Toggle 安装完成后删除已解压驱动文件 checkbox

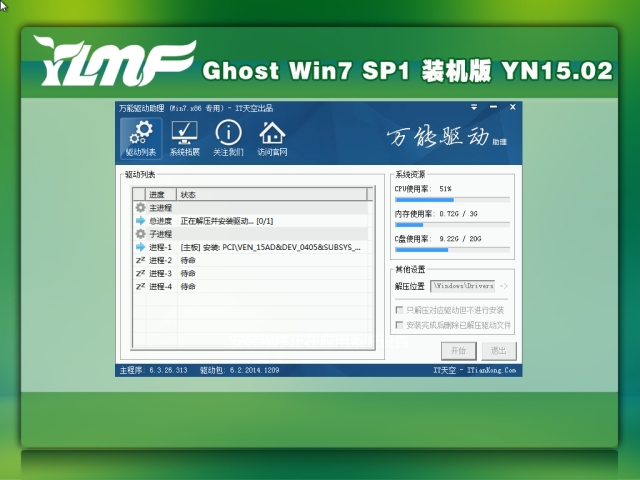coord(400,325)
